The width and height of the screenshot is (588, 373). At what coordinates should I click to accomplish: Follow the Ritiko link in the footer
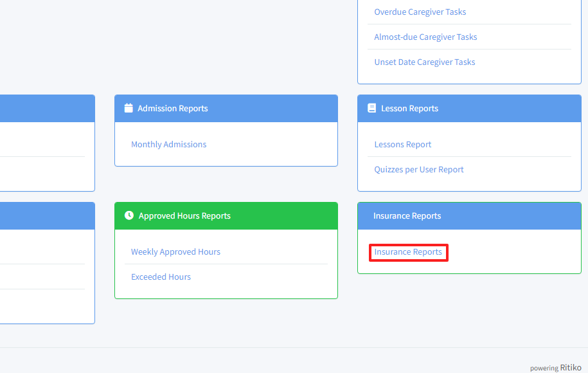[x=570, y=367]
